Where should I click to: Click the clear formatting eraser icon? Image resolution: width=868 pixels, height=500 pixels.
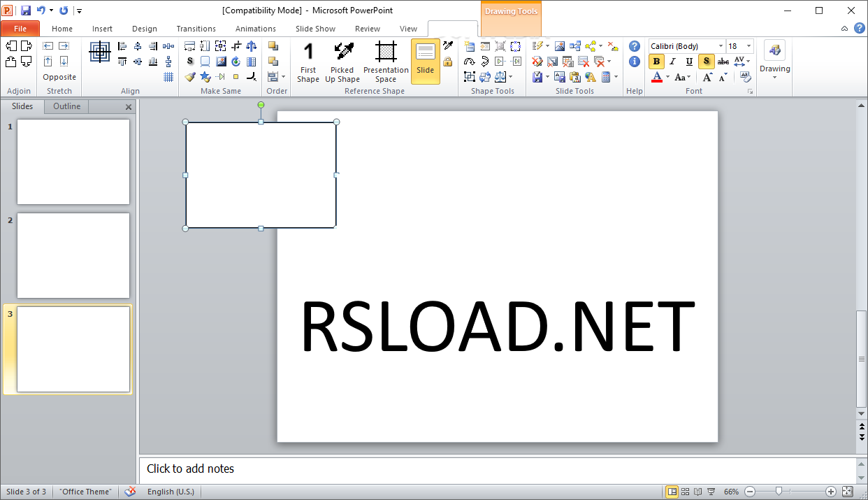[x=746, y=77]
